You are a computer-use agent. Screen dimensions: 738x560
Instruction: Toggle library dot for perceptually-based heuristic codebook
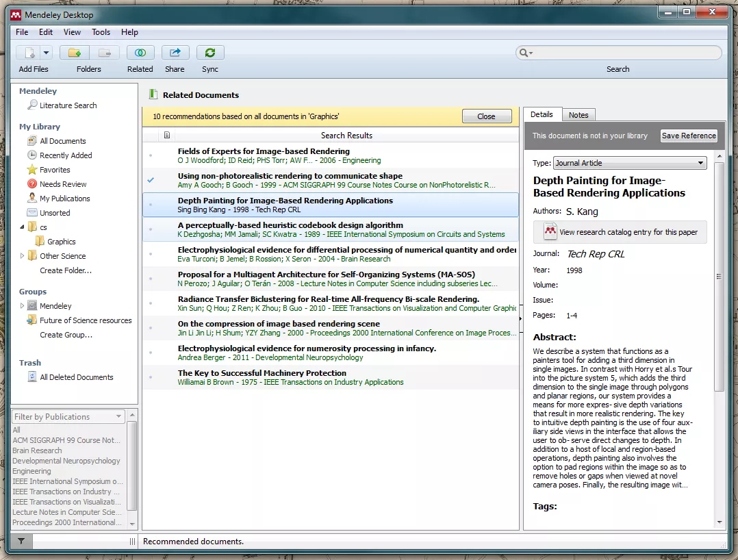(x=151, y=229)
